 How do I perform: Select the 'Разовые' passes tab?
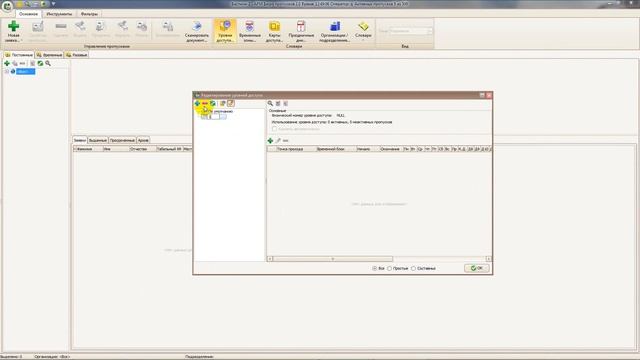tap(77, 55)
